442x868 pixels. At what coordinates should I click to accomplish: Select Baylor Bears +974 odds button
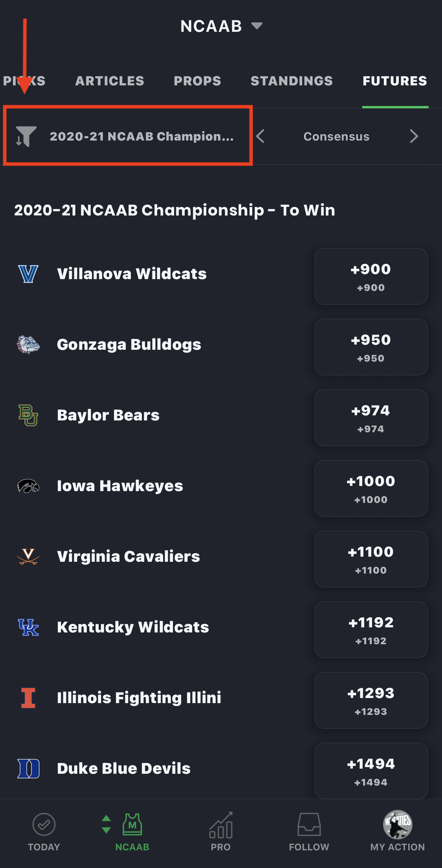click(371, 418)
